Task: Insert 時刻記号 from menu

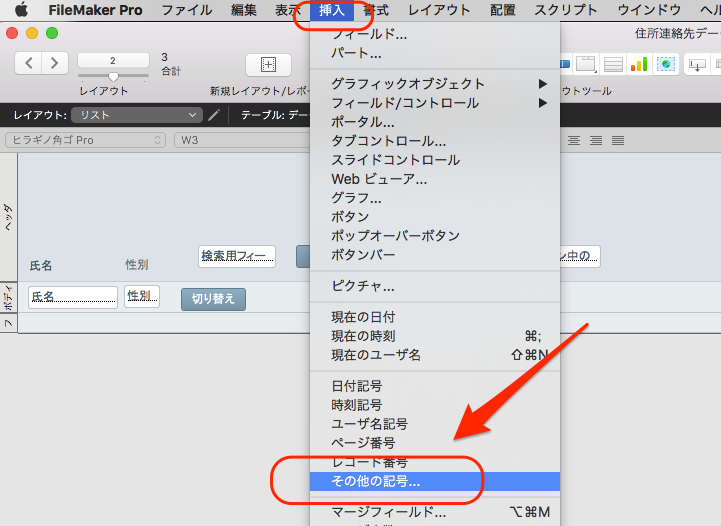Action: pos(435,405)
